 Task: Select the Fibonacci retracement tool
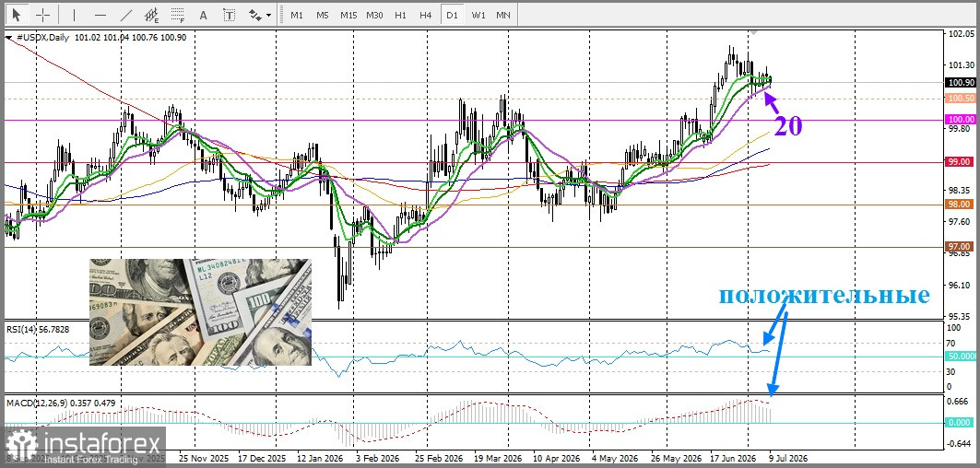178,15
